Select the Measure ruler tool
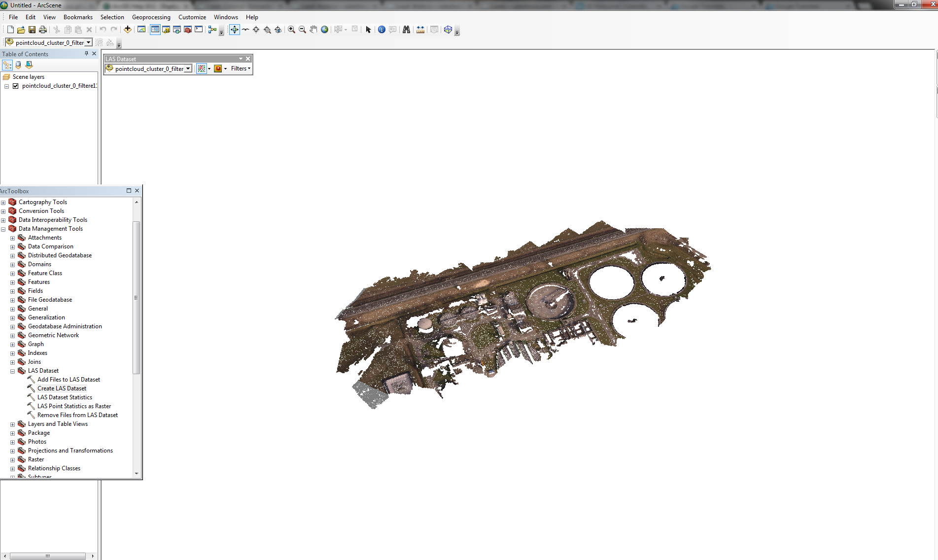 (420, 30)
